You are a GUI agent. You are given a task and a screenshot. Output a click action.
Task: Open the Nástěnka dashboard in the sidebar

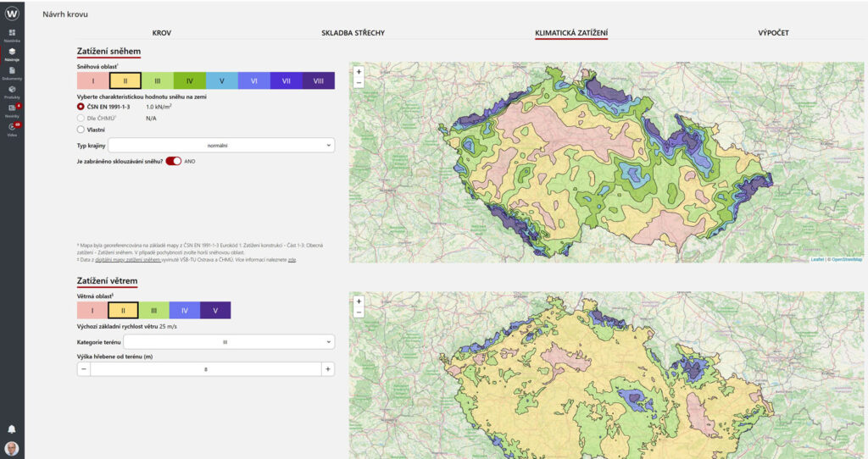click(x=12, y=34)
